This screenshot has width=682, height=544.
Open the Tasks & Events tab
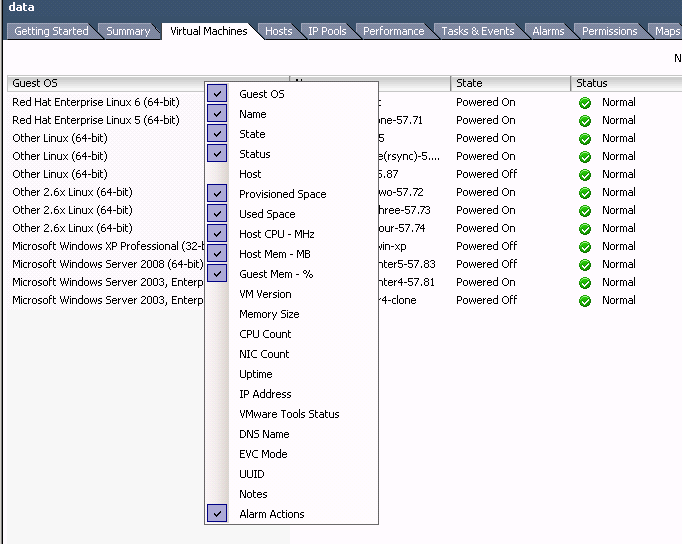(x=478, y=31)
